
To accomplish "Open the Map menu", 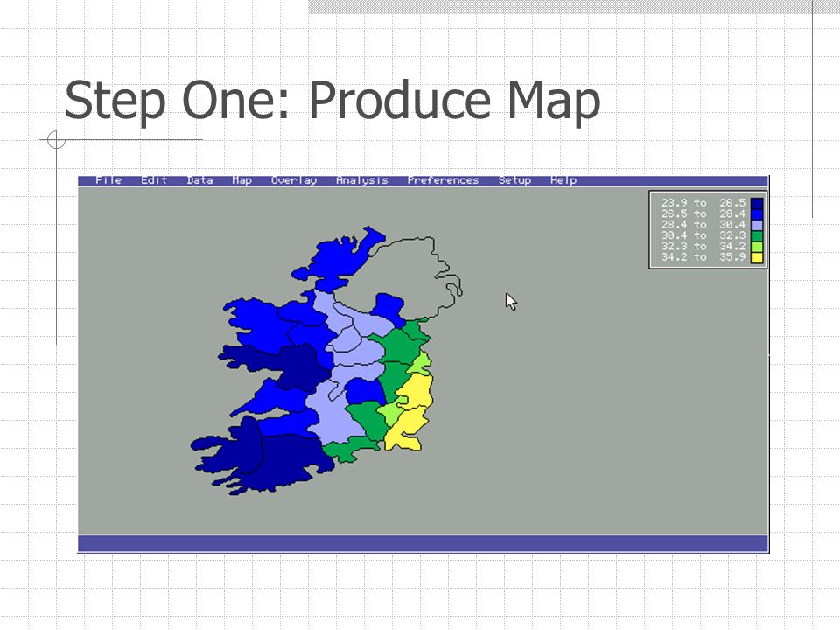I will (242, 180).
